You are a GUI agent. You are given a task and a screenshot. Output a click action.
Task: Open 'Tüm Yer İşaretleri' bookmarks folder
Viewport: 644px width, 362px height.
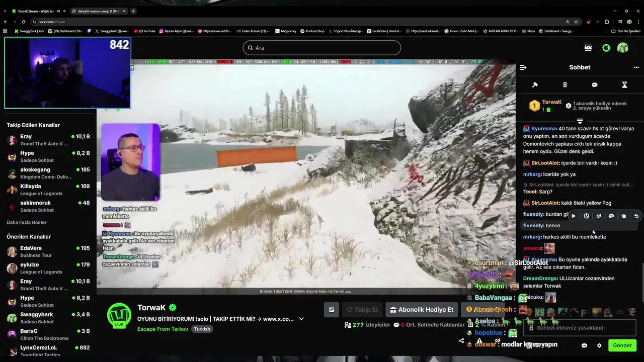point(625,31)
